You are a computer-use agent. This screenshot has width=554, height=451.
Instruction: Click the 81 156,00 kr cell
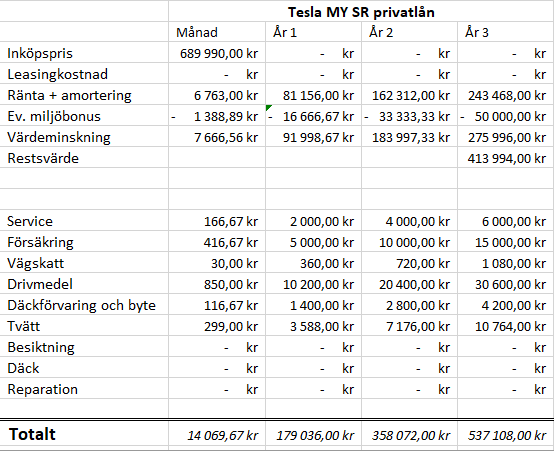(x=313, y=95)
